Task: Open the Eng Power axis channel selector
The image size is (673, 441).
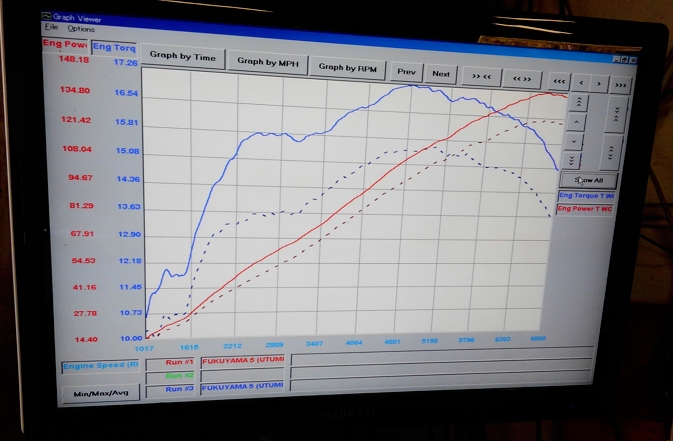Action: point(64,44)
